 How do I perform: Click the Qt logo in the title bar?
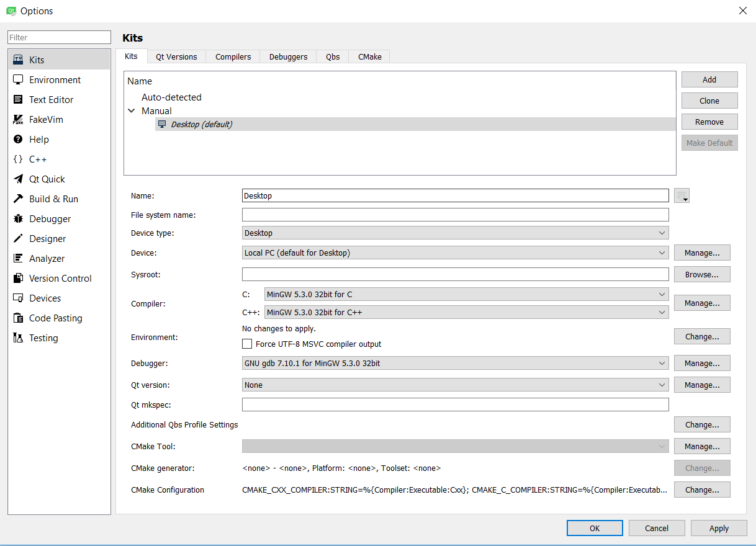pyautogui.click(x=11, y=11)
